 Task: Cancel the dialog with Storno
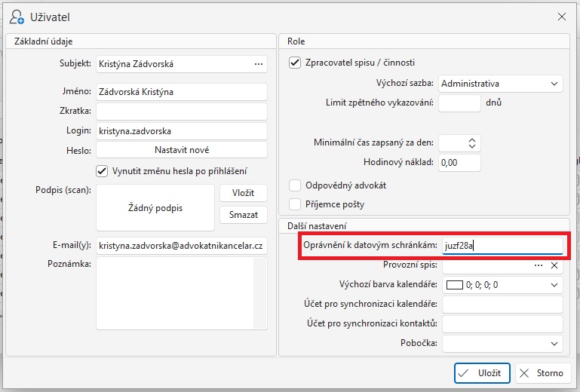(542, 373)
